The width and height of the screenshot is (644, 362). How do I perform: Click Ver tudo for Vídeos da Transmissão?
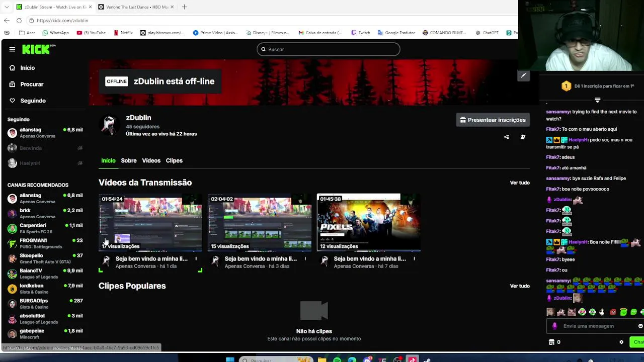(520, 183)
